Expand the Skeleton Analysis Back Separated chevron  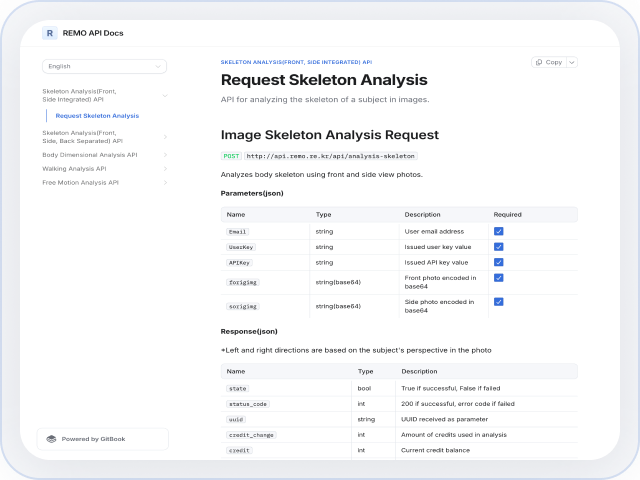[x=165, y=137]
